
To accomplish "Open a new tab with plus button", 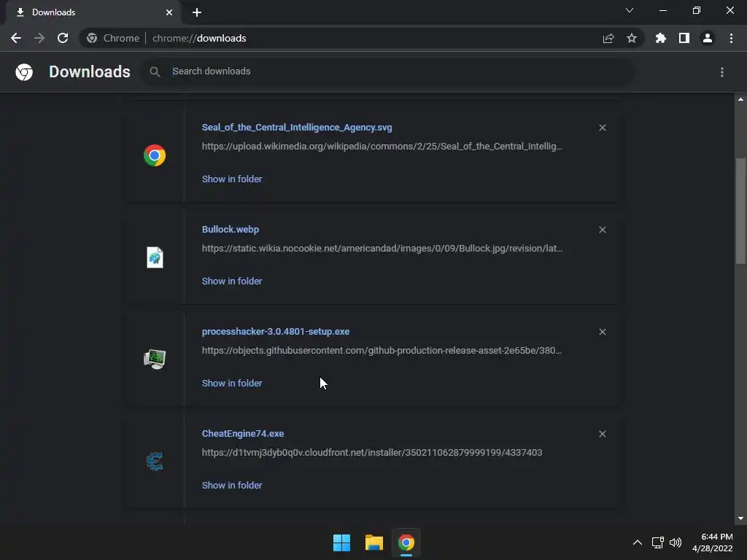I will coord(197,12).
